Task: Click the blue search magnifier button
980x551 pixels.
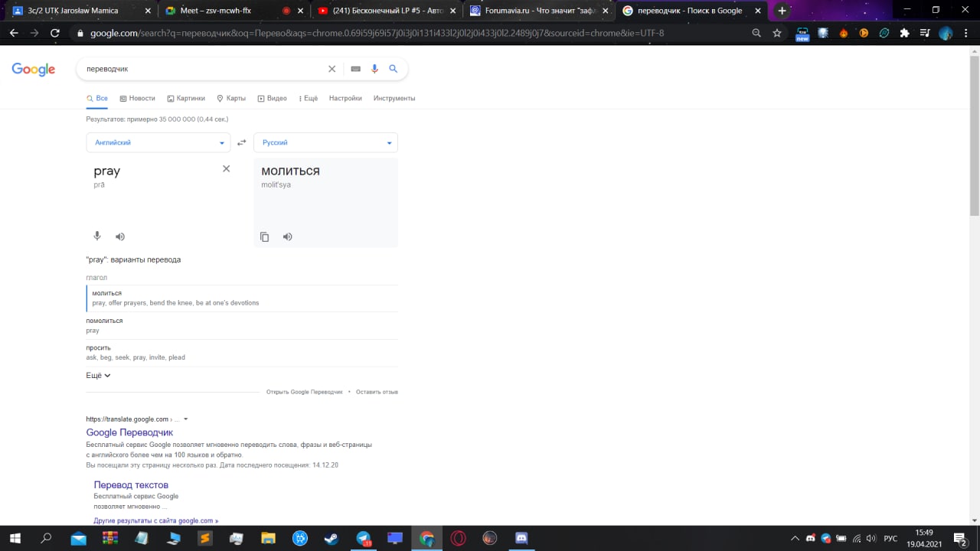Action: pyautogui.click(x=394, y=69)
